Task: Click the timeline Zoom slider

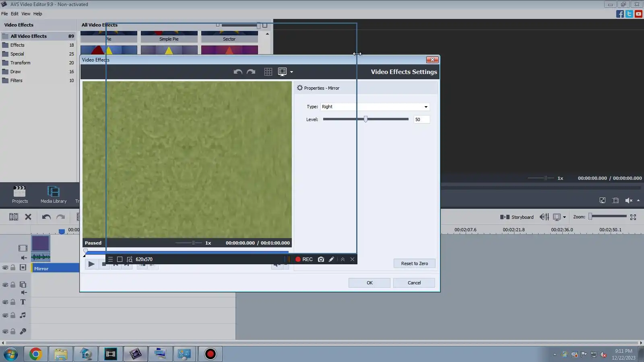Action: click(x=608, y=216)
